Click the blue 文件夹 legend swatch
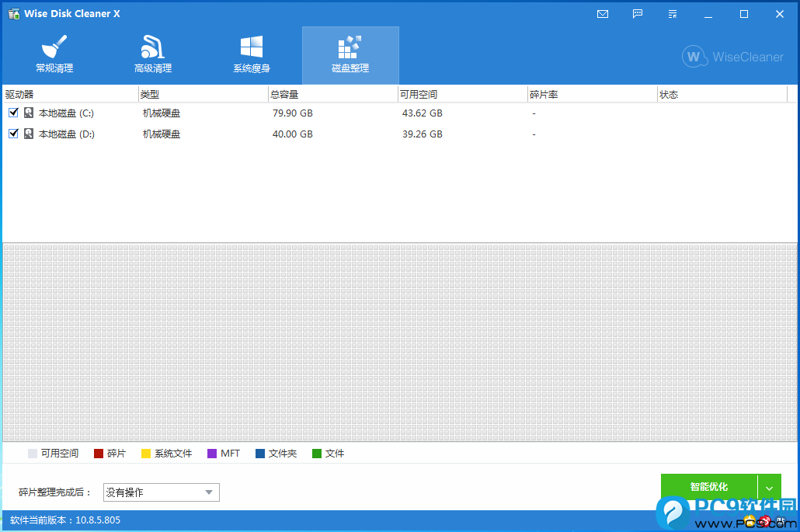800x532 pixels. pos(260,454)
